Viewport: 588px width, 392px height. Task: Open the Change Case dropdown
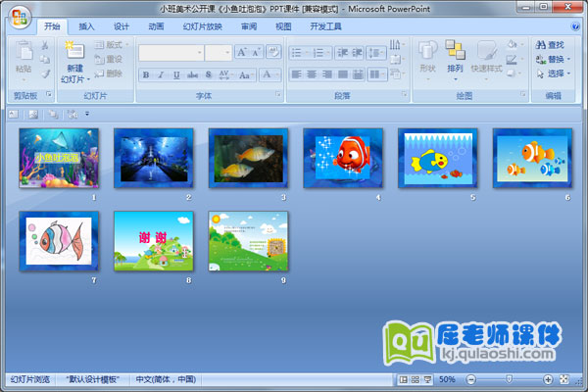click(x=246, y=74)
